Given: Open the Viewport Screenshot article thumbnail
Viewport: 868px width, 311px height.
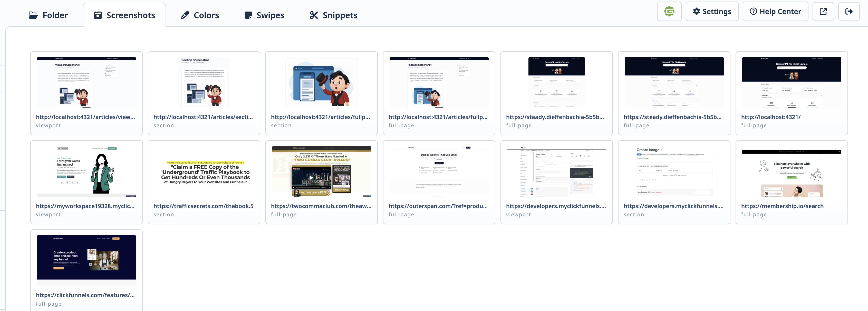Looking at the screenshot, I should pos(86,82).
